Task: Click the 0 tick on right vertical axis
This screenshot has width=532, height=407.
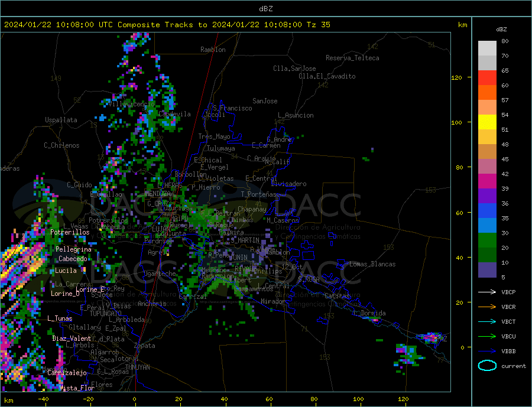Action: pos(462,347)
